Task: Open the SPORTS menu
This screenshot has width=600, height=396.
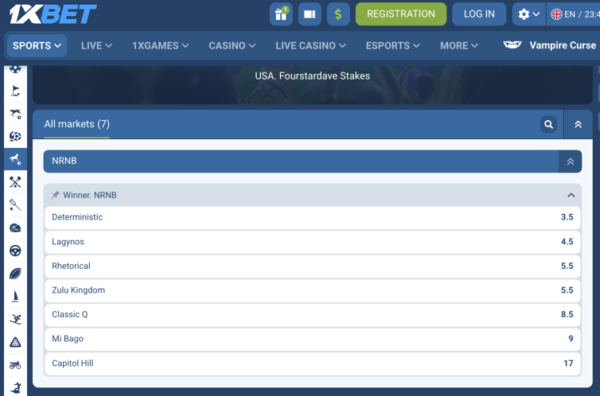Action: [x=37, y=46]
